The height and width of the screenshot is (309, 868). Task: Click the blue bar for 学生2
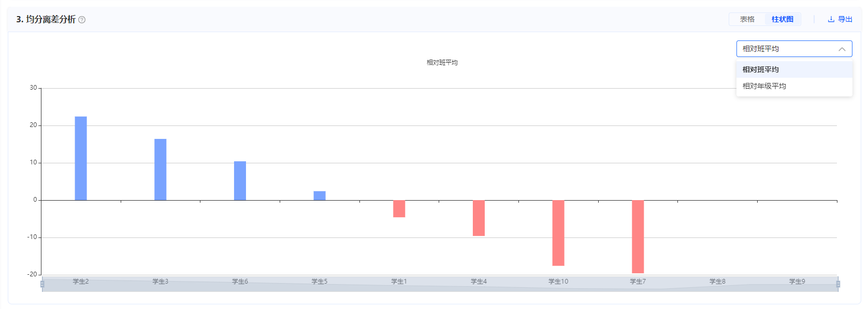point(81,158)
